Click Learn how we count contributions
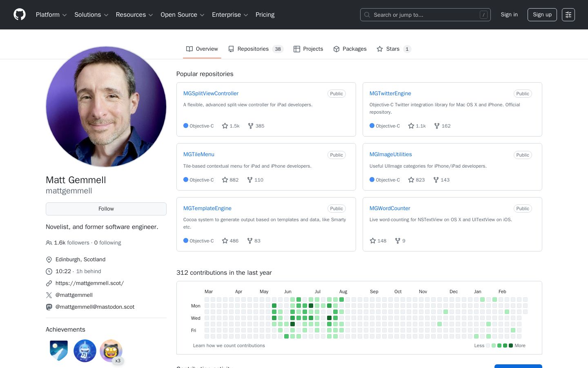 pyautogui.click(x=229, y=346)
